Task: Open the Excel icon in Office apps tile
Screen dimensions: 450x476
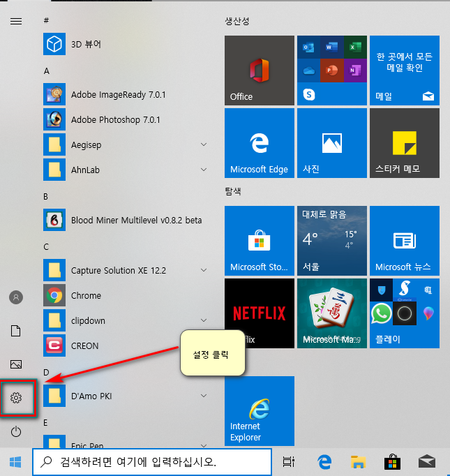Action: (355, 47)
